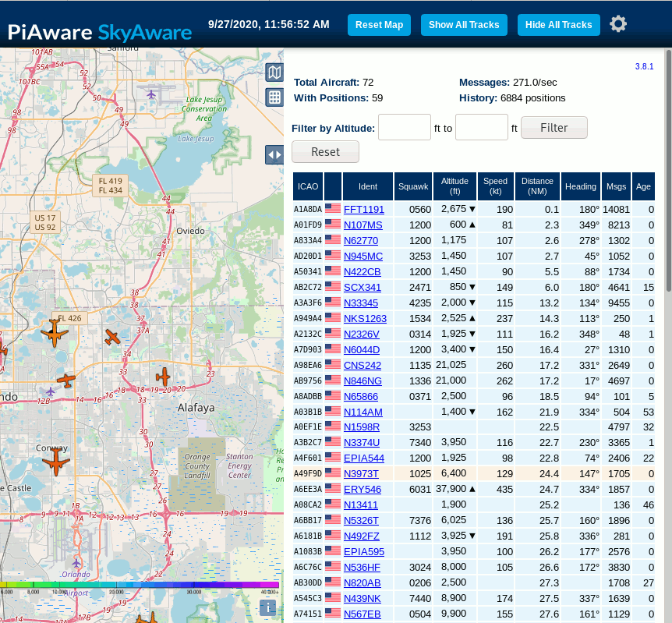The height and width of the screenshot is (623, 672).
Task: Open the N3973T ident link
Action: pos(361,474)
